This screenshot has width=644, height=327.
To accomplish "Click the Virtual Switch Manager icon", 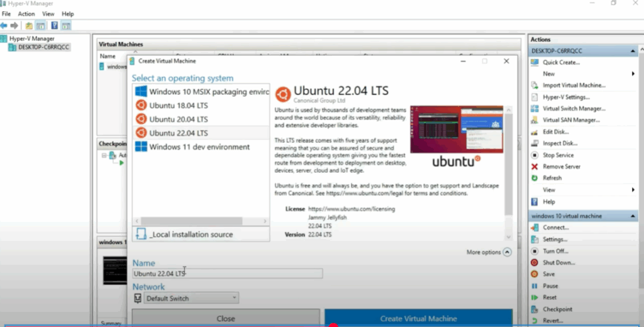I will coord(535,109).
